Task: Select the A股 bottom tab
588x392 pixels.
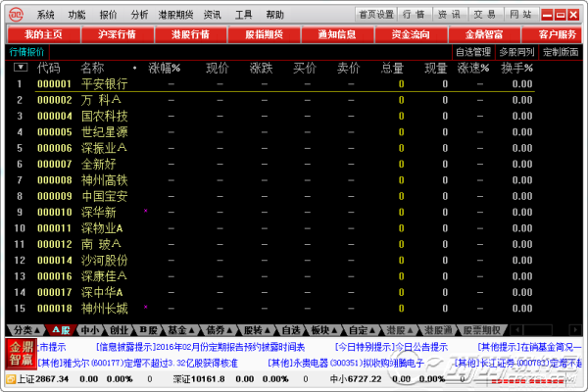Action: [x=62, y=330]
